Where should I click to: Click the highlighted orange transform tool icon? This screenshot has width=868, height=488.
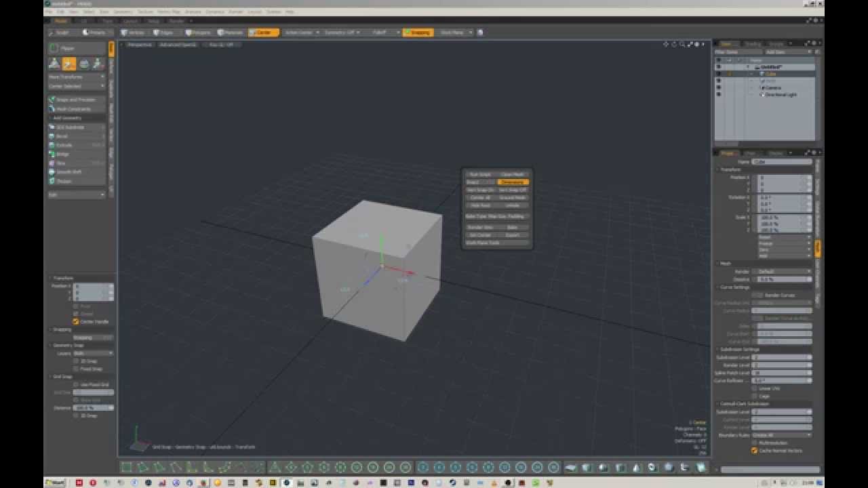point(69,64)
